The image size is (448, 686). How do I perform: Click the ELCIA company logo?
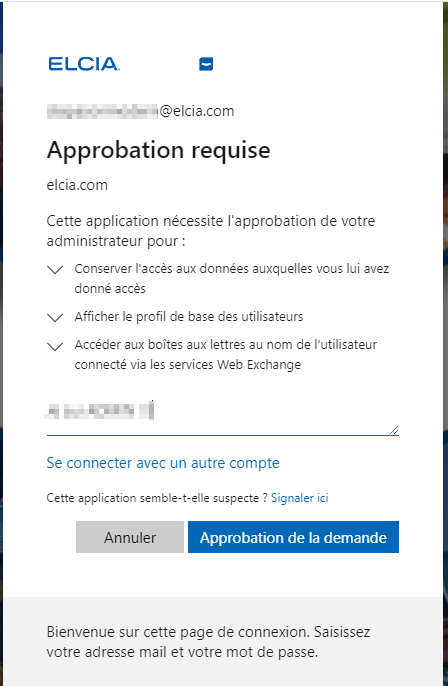(84, 64)
